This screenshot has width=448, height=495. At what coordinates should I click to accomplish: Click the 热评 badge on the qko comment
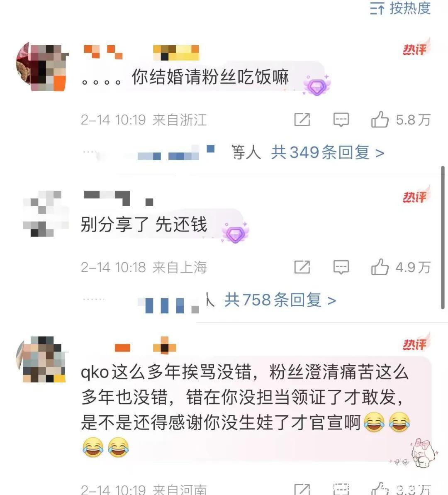click(416, 343)
